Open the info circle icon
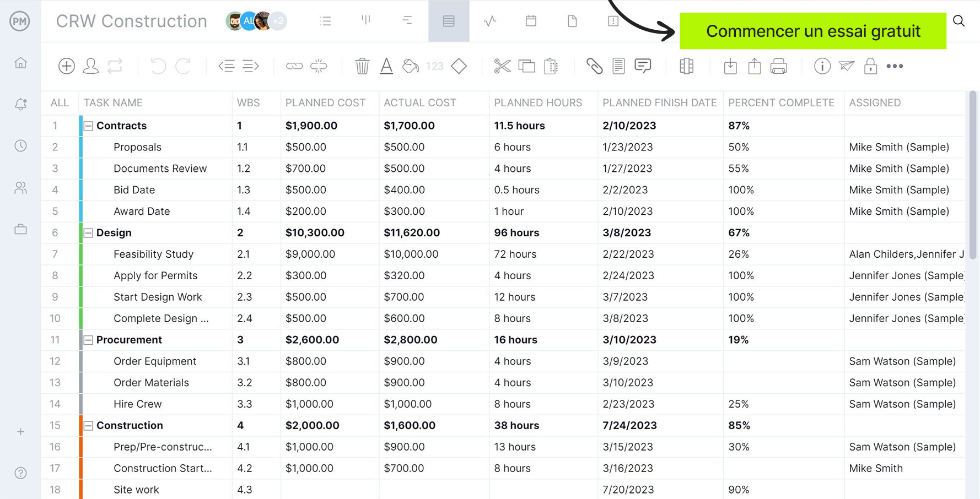 click(x=822, y=66)
